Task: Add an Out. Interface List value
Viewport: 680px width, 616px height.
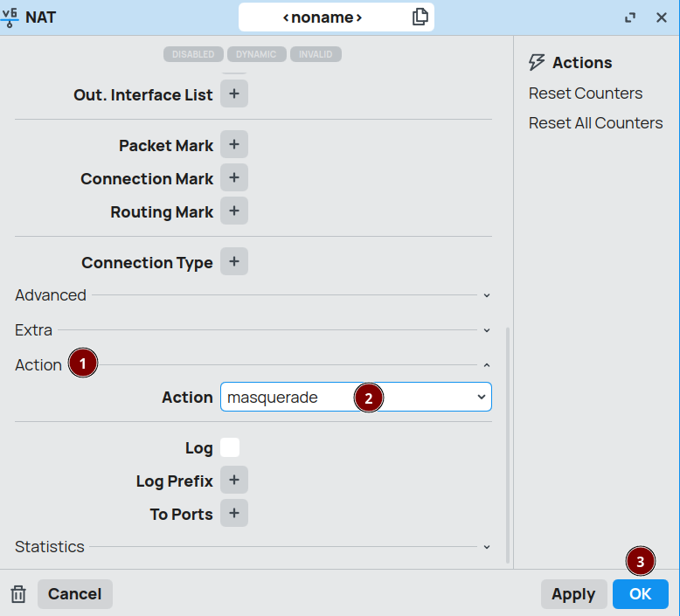Action: point(233,93)
